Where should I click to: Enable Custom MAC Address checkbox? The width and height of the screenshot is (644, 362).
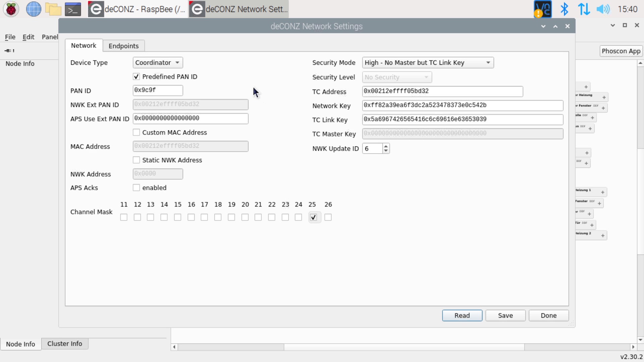[136, 132]
